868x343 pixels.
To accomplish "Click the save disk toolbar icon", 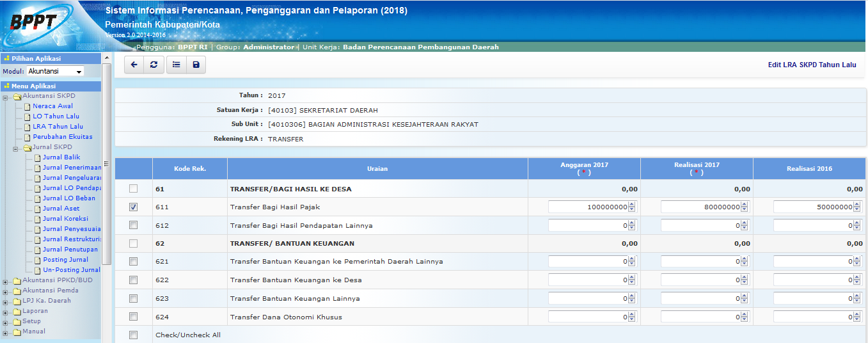I will 196,65.
